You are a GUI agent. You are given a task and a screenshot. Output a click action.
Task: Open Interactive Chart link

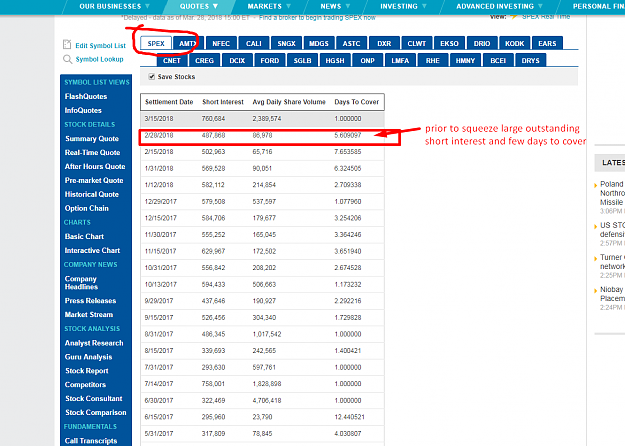pos(92,250)
